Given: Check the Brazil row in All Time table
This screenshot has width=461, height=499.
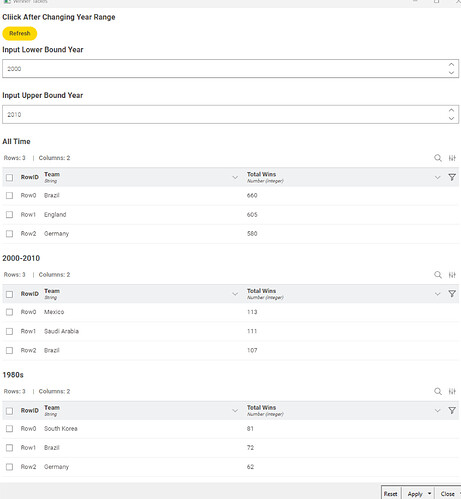Looking at the screenshot, I should tap(9, 195).
